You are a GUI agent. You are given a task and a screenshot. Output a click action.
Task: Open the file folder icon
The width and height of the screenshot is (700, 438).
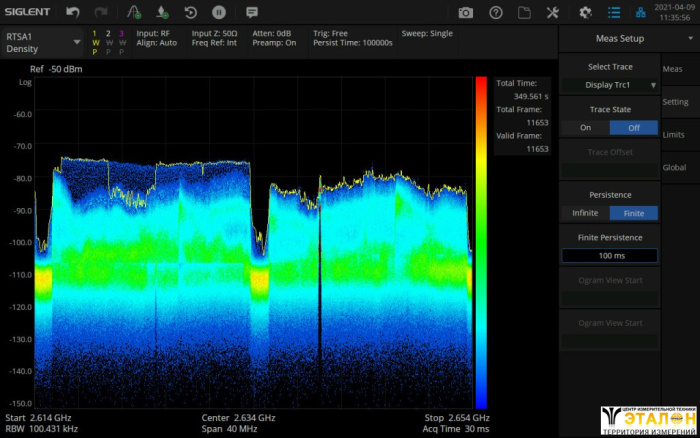(x=525, y=12)
